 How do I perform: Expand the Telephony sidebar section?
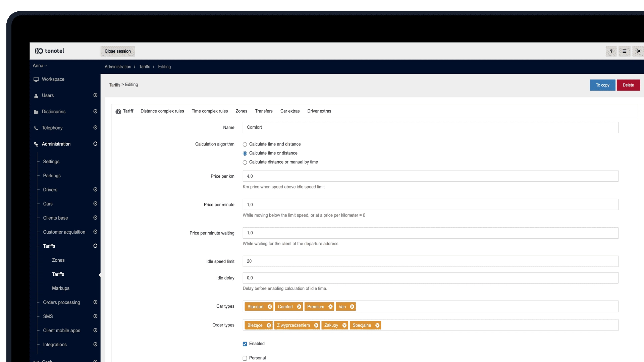[95, 128]
